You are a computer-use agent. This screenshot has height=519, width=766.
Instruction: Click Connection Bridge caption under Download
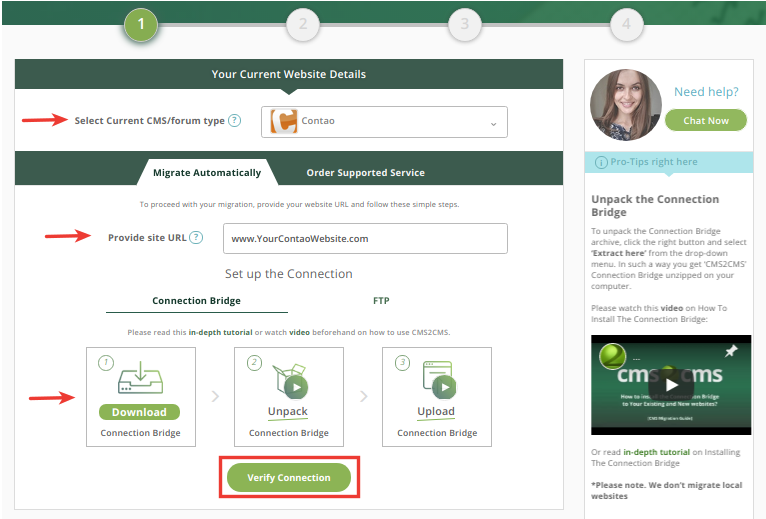tap(141, 433)
